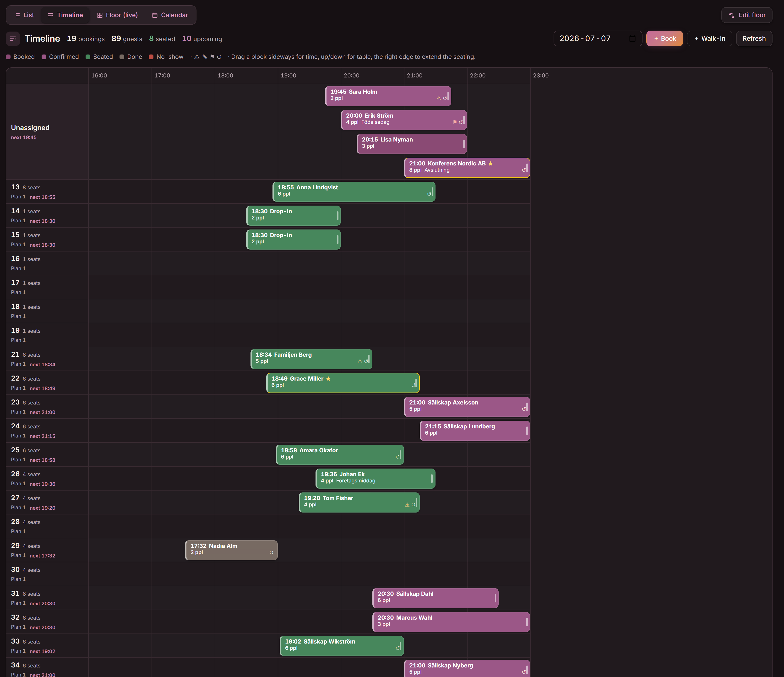Open the Floor (live) tab
The width and height of the screenshot is (784, 677).
(117, 15)
